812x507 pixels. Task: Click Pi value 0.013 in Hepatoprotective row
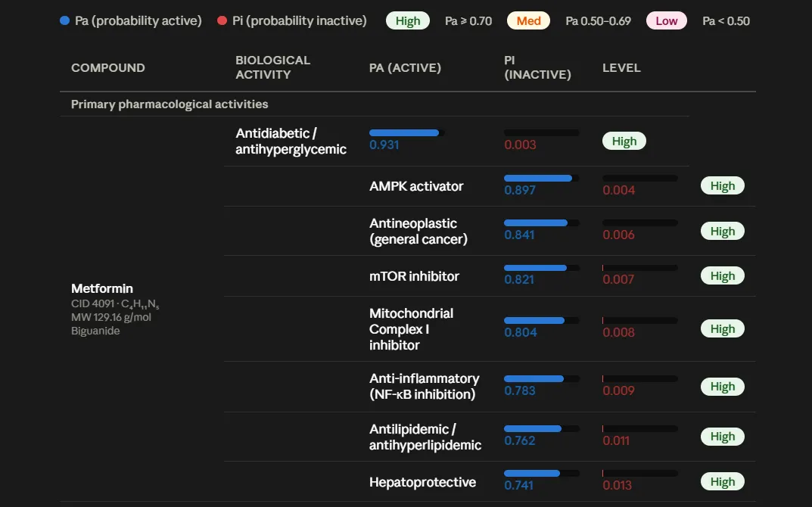(617, 485)
